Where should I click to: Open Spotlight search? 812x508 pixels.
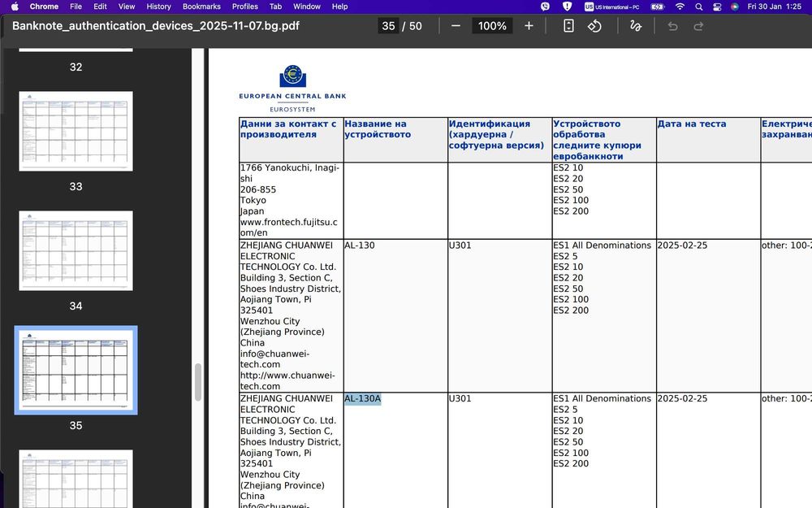tap(698, 7)
